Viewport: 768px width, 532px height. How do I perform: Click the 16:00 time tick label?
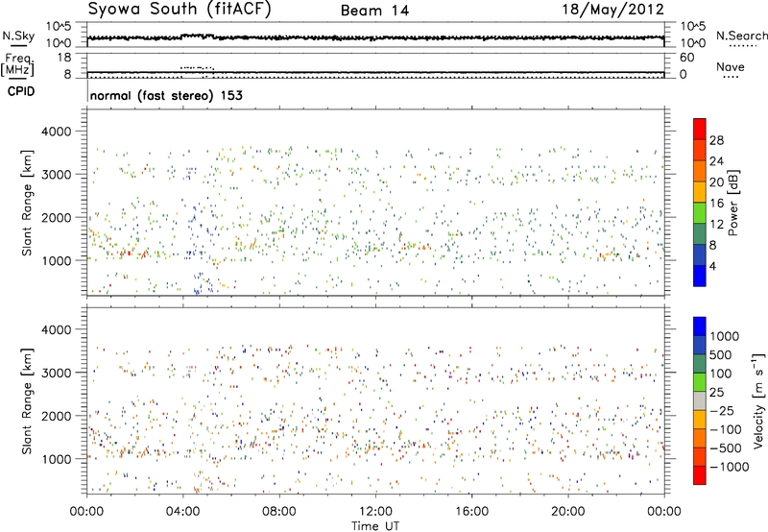471,512
